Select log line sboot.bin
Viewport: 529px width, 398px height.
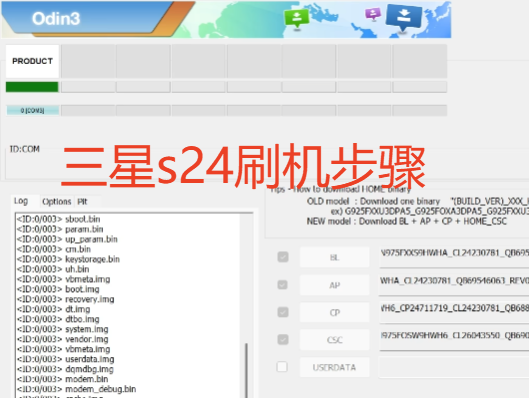58,219
